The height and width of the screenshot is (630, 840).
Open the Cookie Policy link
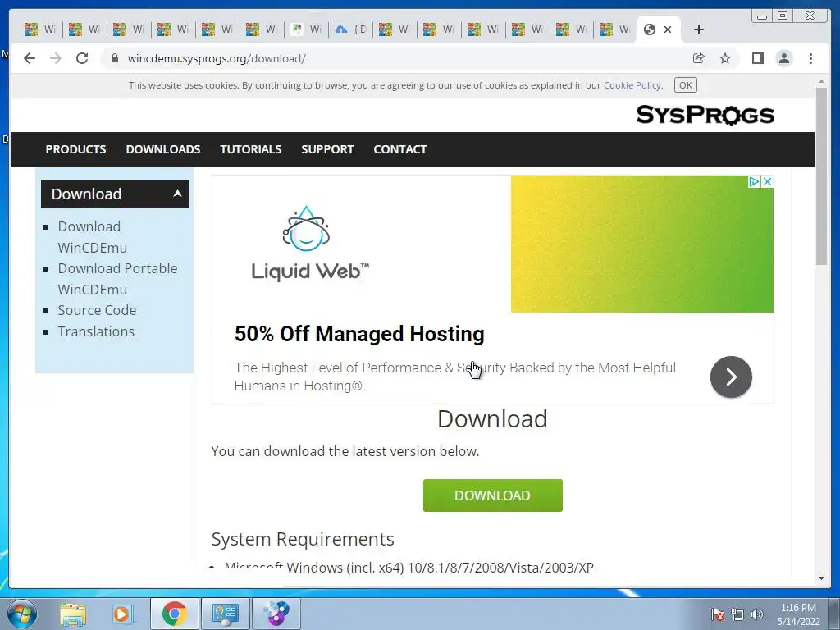(632, 85)
